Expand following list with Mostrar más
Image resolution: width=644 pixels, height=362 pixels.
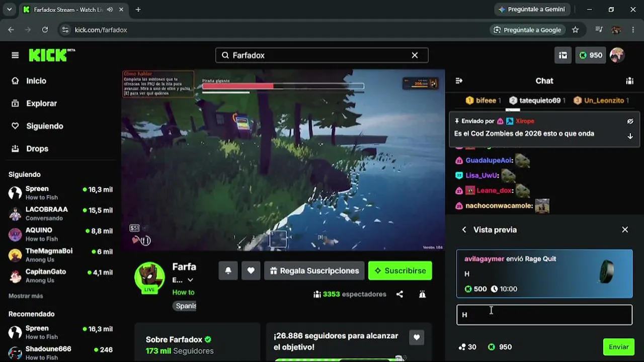(x=26, y=296)
